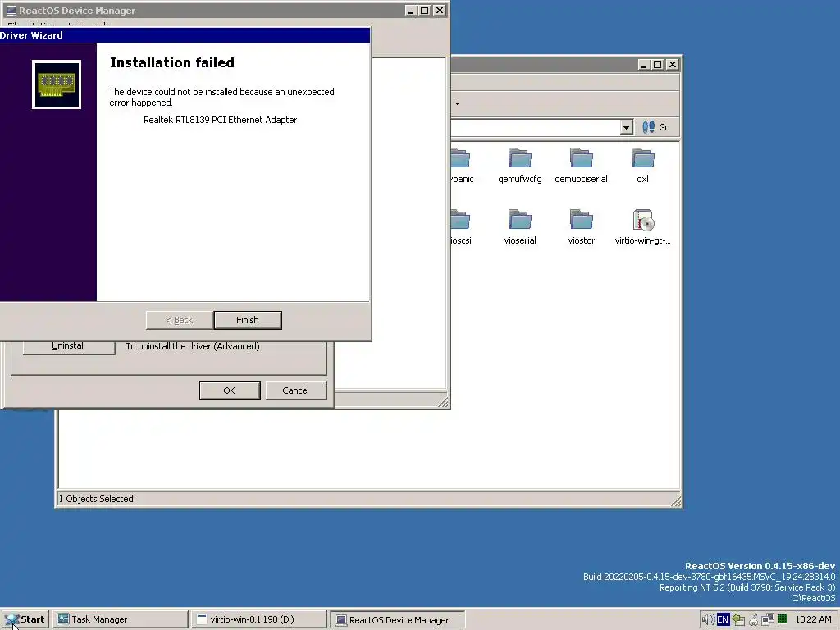Viewport: 840px width, 630px height.
Task: Expand the toolbar dropdown arrow in explorer
Action: click(457, 103)
